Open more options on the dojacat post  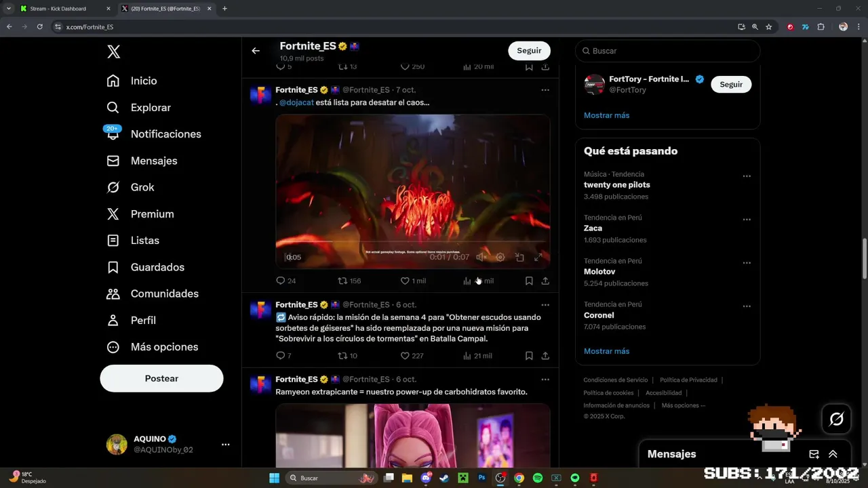click(x=545, y=90)
